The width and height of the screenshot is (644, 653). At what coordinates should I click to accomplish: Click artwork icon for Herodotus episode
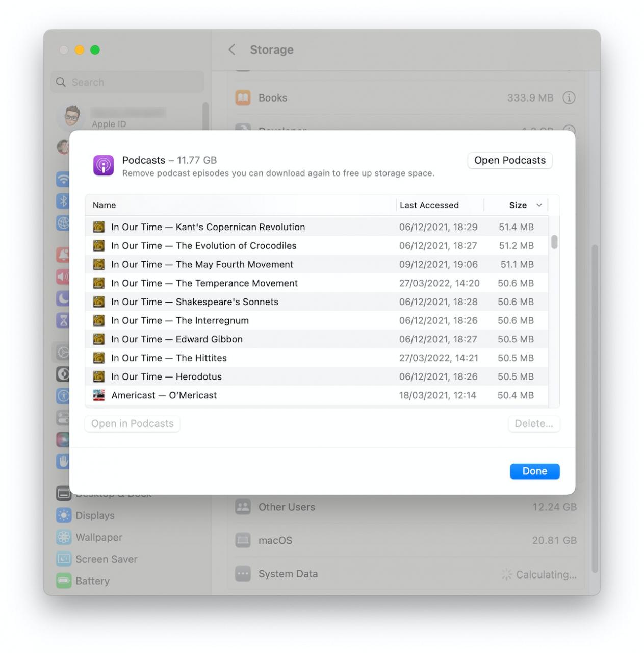tap(99, 376)
